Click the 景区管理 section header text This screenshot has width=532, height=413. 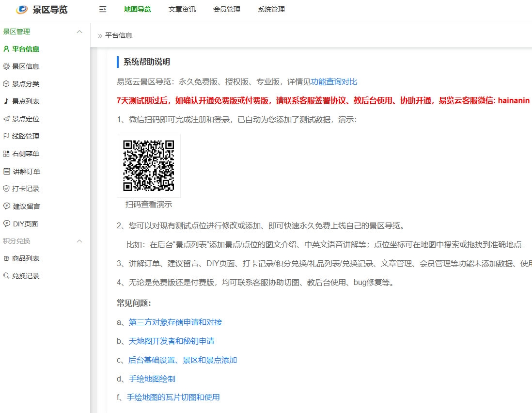click(x=16, y=32)
